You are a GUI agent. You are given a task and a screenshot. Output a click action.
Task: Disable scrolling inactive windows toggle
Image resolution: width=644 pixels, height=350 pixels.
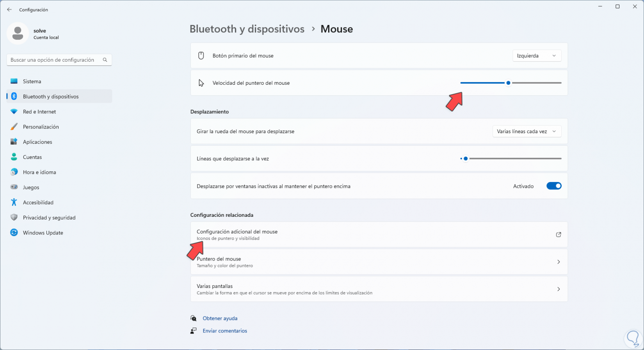(x=554, y=186)
